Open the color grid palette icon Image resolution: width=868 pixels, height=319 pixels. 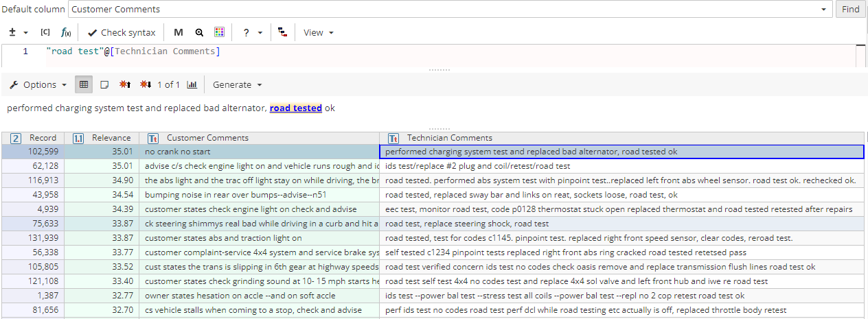tap(219, 32)
